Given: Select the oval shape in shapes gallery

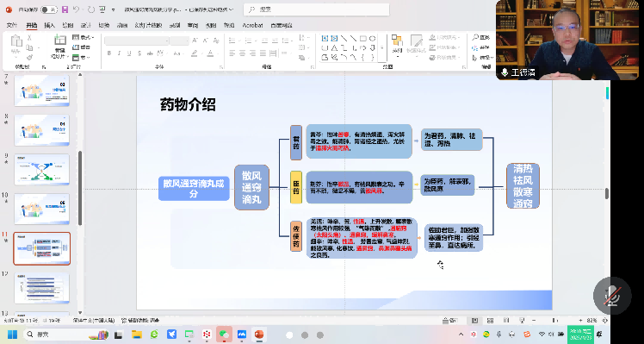Looking at the screenshot, I should click(x=372, y=39).
